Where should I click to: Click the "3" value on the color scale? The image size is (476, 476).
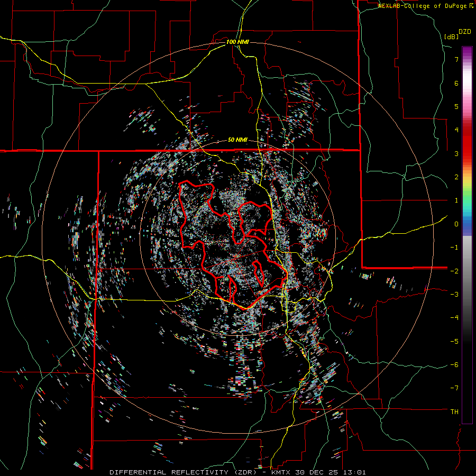456,153
